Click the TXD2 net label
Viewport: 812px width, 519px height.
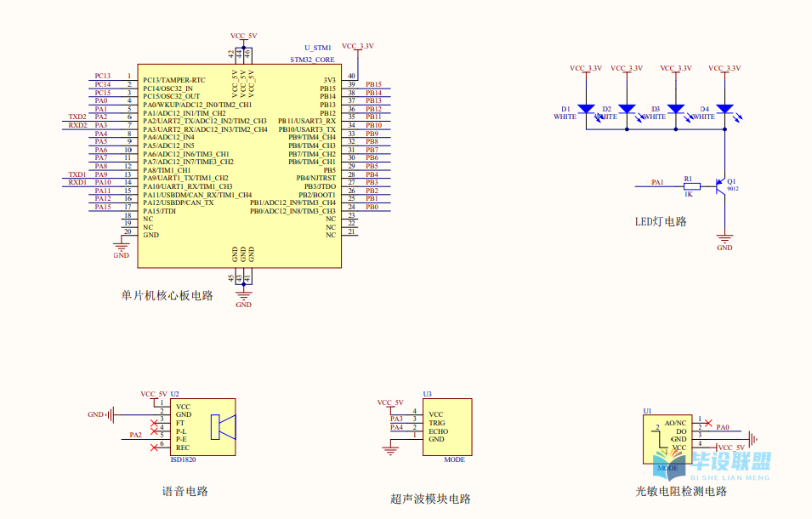coord(77,117)
